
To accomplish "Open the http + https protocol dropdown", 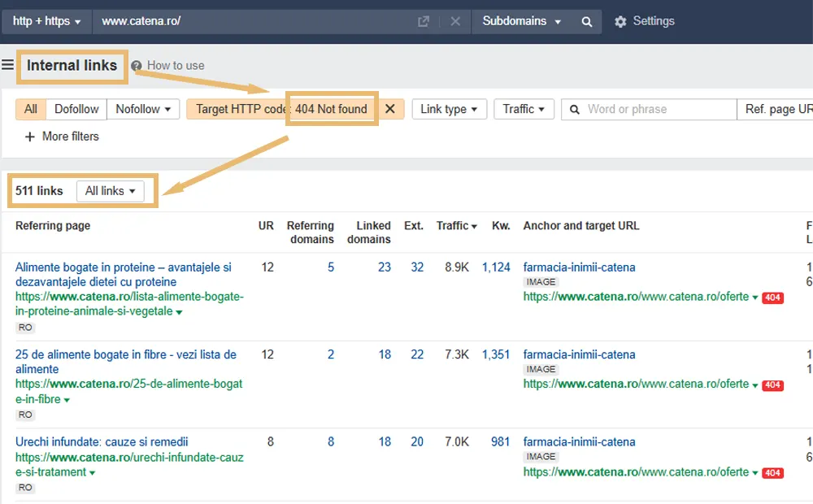I will (x=46, y=22).
